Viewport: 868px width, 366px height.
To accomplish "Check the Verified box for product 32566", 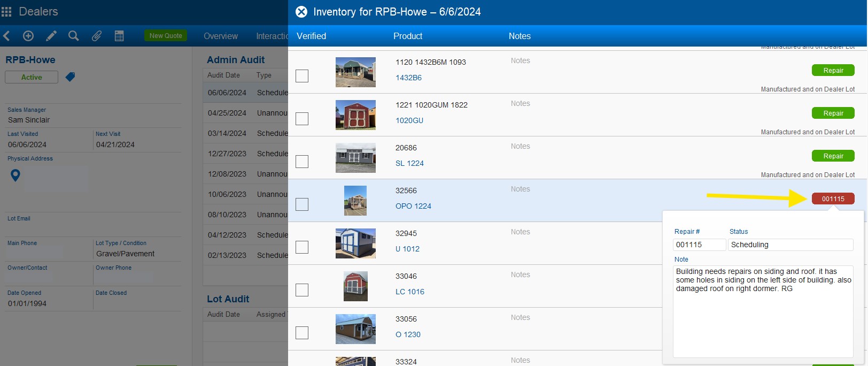I will point(302,204).
